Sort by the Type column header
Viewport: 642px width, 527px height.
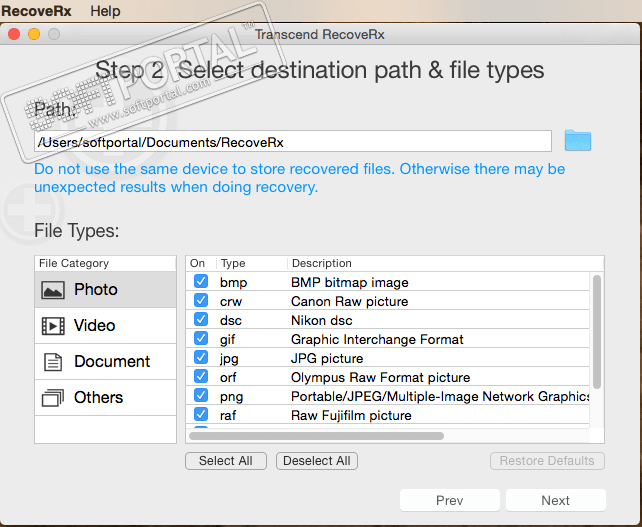tap(233, 264)
